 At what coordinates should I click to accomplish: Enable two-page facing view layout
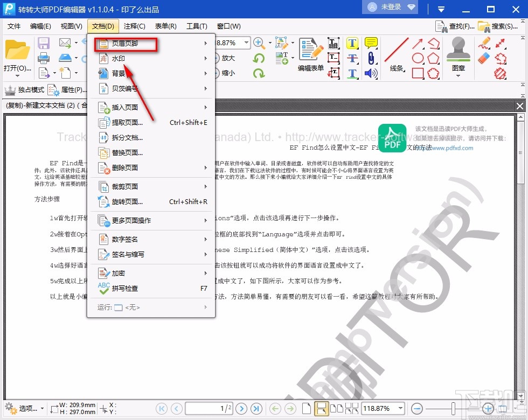337,409
